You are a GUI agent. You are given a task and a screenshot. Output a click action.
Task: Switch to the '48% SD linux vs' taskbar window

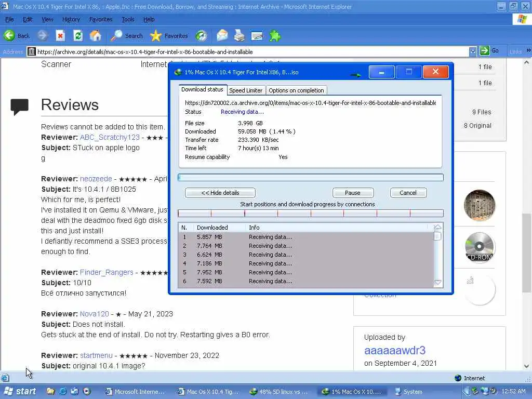click(x=278, y=392)
